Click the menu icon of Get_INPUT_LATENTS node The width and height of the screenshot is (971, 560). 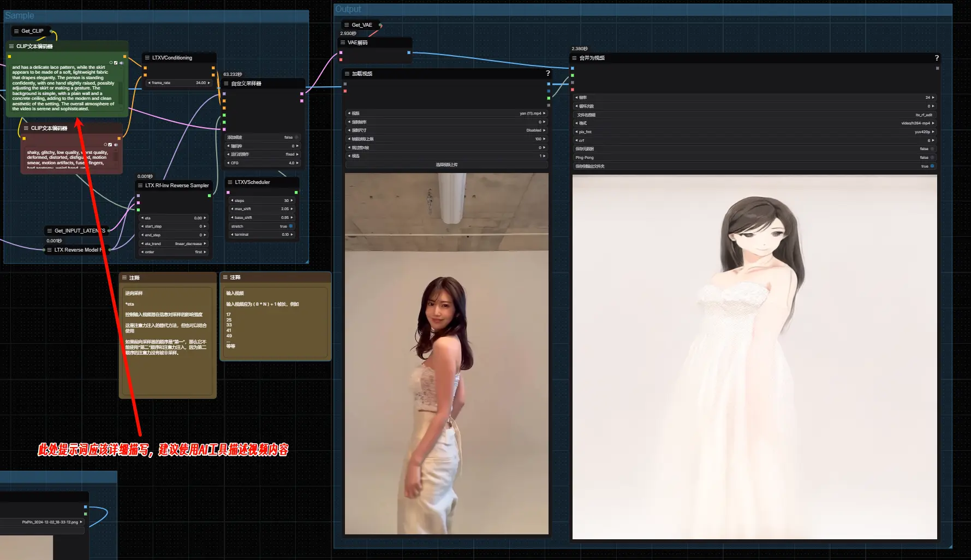[50, 231]
